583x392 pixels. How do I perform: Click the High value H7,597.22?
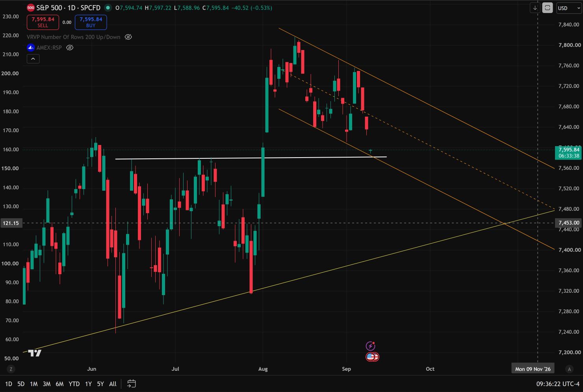click(x=158, y=8)
